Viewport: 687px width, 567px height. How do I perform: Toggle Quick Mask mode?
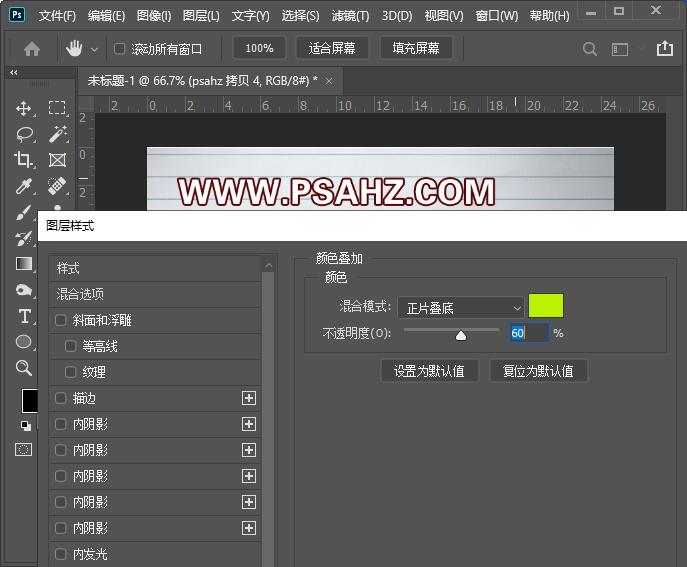point(23,450)
